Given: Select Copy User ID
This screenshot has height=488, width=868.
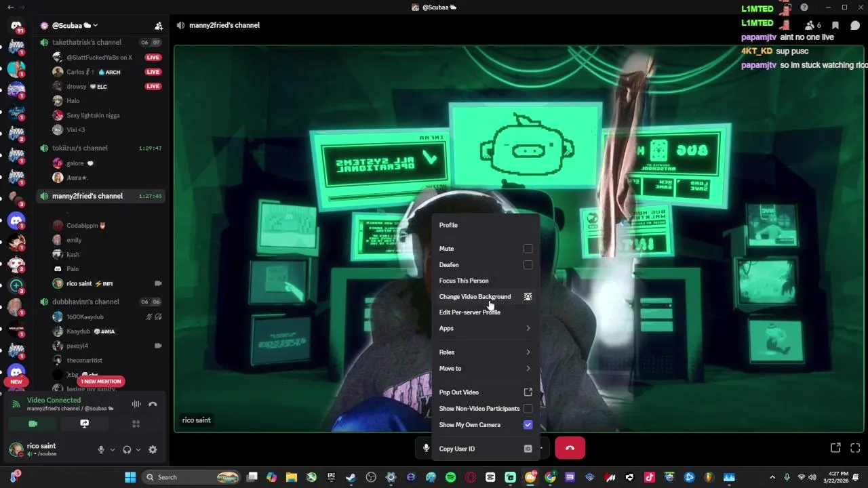Looking at the screenshot, I should coord(486,449).
